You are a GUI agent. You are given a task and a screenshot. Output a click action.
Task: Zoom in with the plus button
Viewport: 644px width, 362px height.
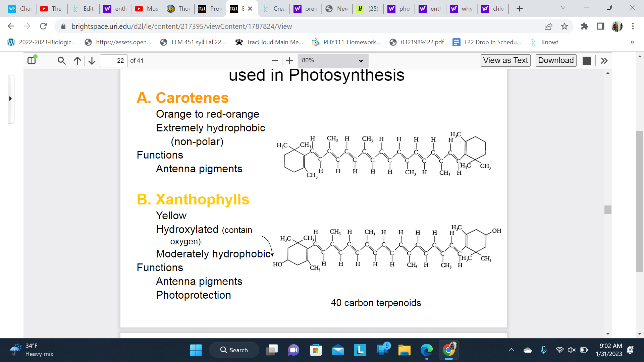pos(289,60)
